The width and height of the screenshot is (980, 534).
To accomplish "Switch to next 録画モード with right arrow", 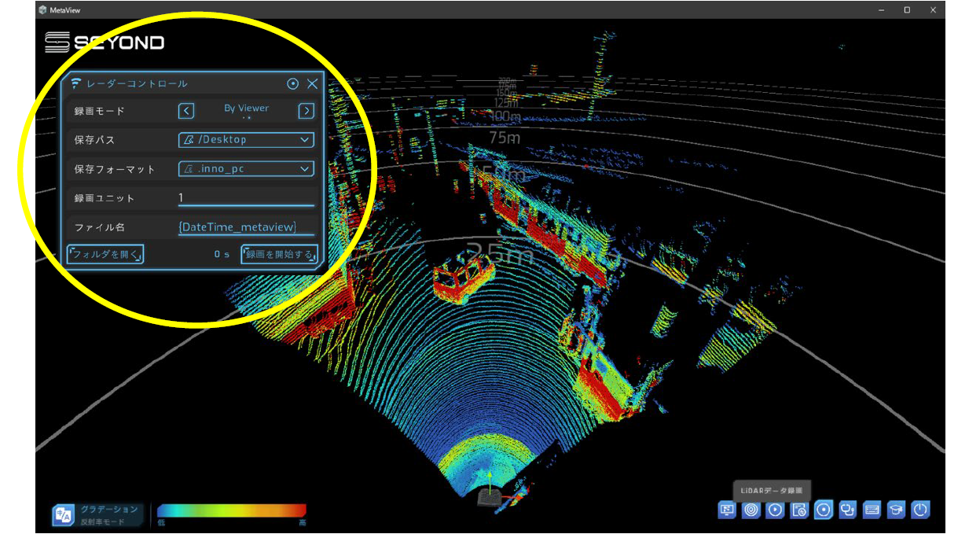I will point(306,111).
